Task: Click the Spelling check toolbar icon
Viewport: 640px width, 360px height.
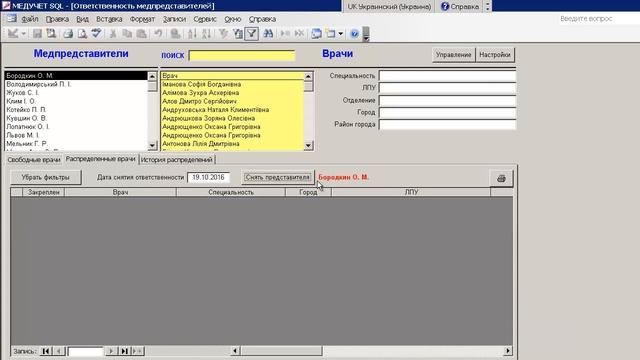Action: [x=96, y=33]
